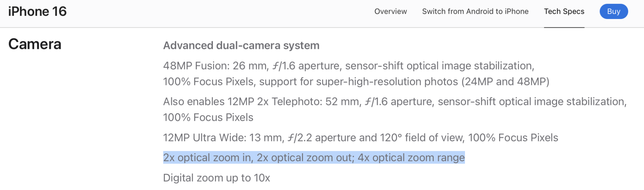Screen dimensions: 644x190
Task: Select the Tech Specs tab
Action: point(564,12)
